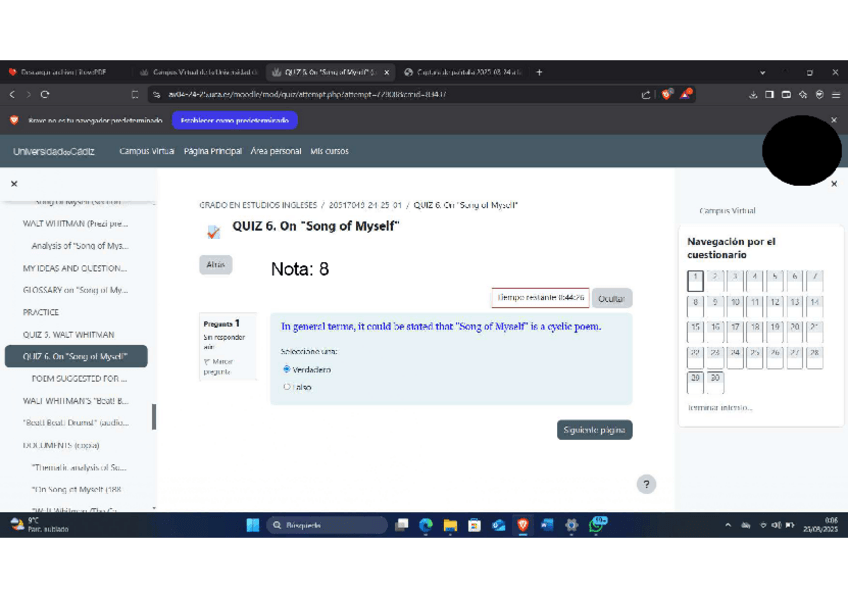Open File Explorer from the taskbar
The width and height of the screenshot is (848, 599).
tap(450, 525)
